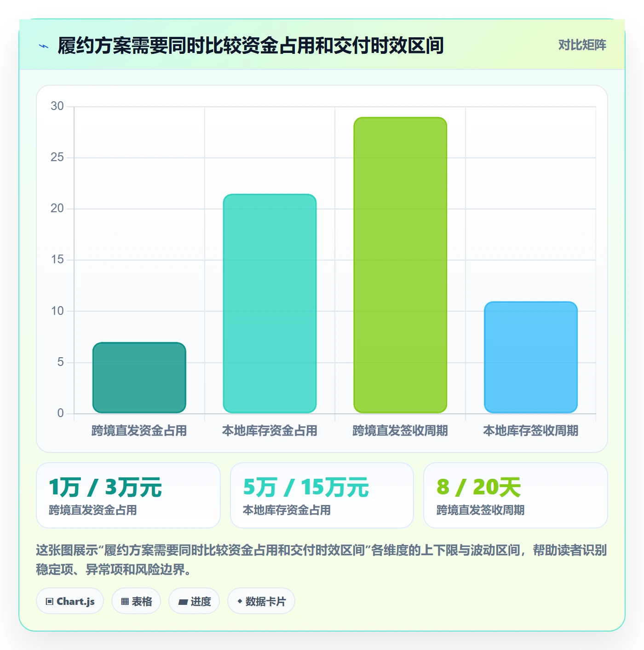Viewport: 644px width, 650px height.
Task: Click the 跨境直发签收周期 green bar
Action: [x=400, y=265]
